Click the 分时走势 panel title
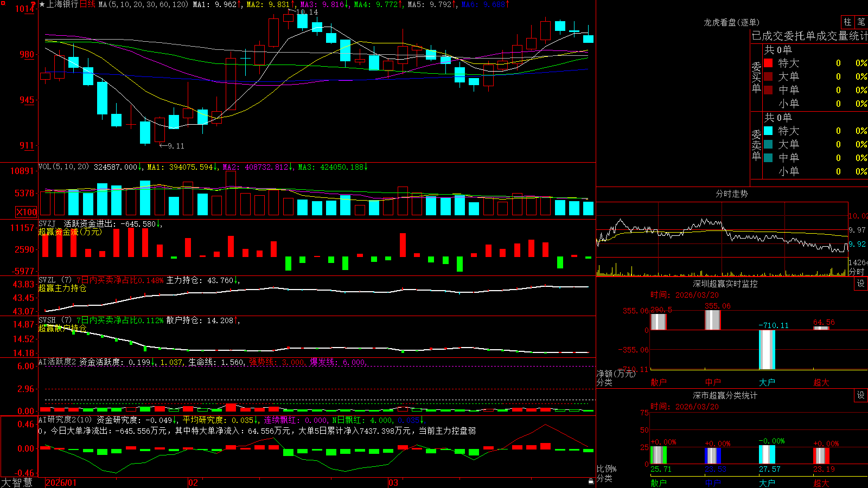The width and height of the screenshot is (868, 488). tap(731, 194)
